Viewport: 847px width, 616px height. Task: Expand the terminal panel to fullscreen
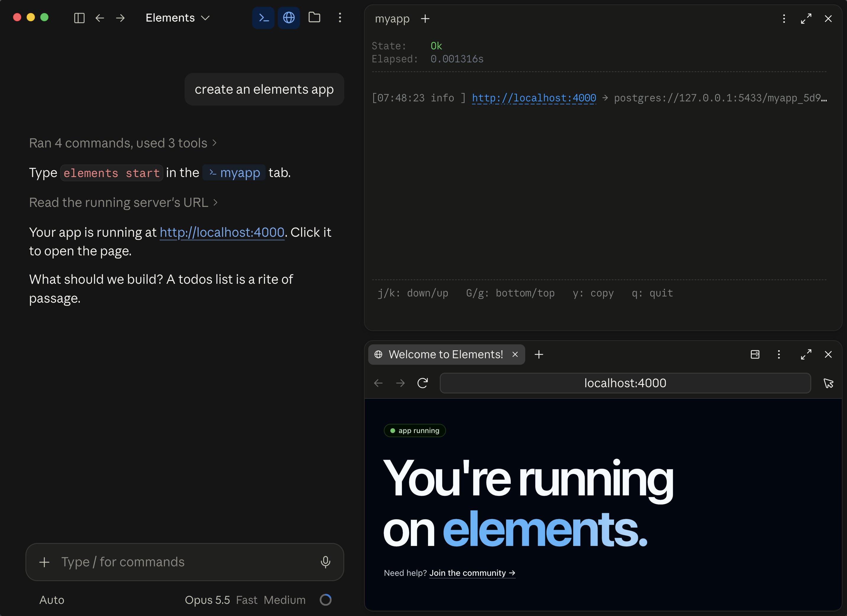tap(806, 19)
